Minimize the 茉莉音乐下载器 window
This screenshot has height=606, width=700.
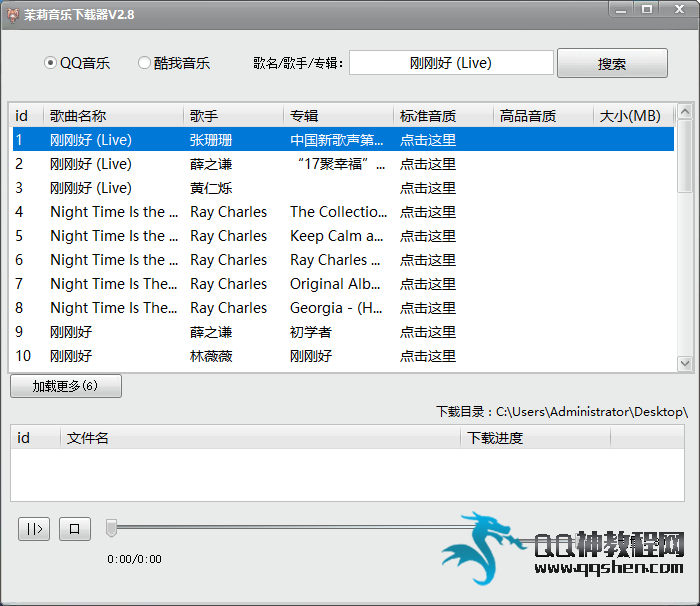point(621,9)
